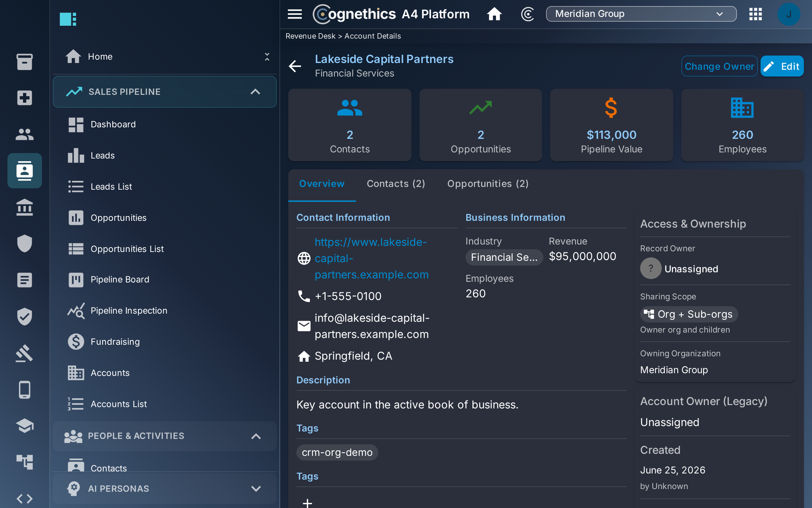
Task: Open Dashboard in the sidebar
Action: [164, 124]
